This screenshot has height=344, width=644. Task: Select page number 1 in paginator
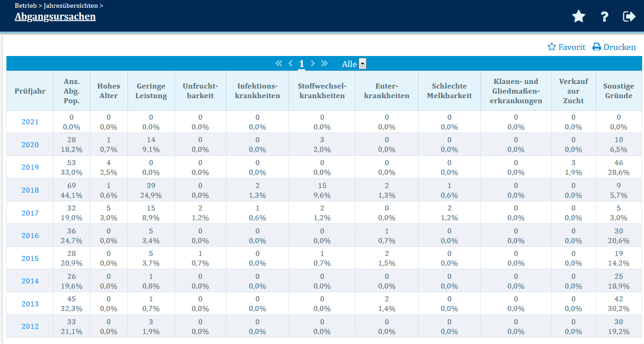[301, 64]
